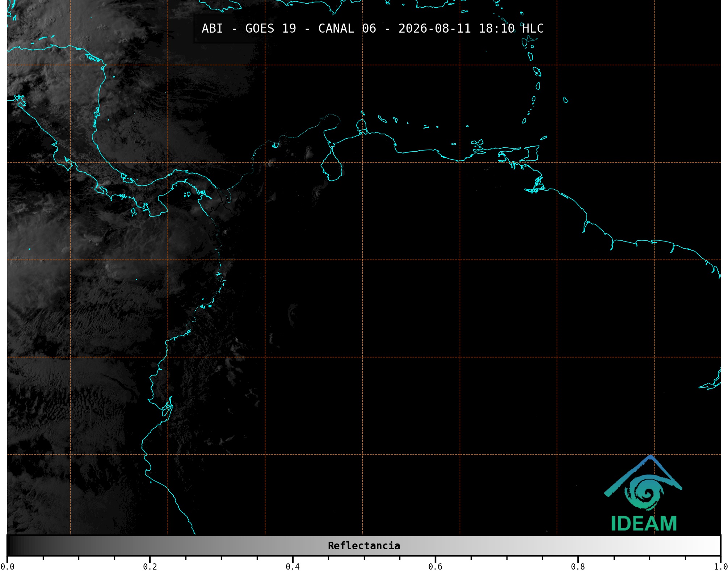Click the 0.4 tick label on colorbar
The image size is (728, 571).
293,566
